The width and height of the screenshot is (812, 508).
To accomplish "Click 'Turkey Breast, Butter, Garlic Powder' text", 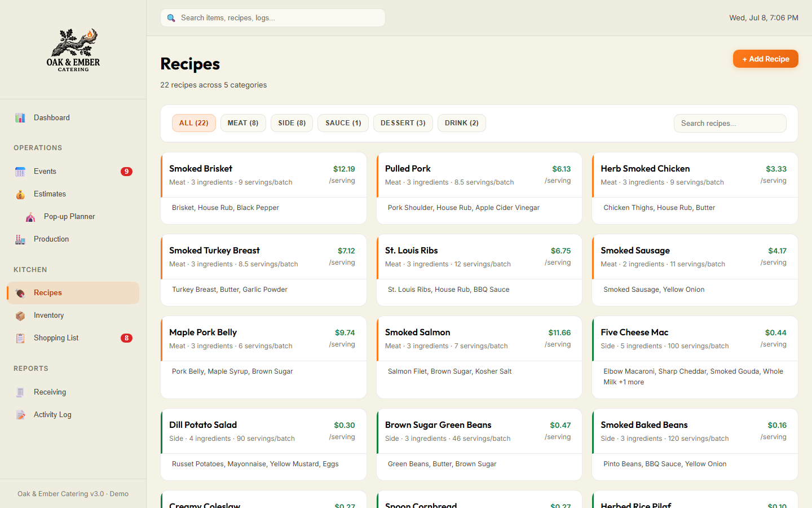I will [230, 290].
